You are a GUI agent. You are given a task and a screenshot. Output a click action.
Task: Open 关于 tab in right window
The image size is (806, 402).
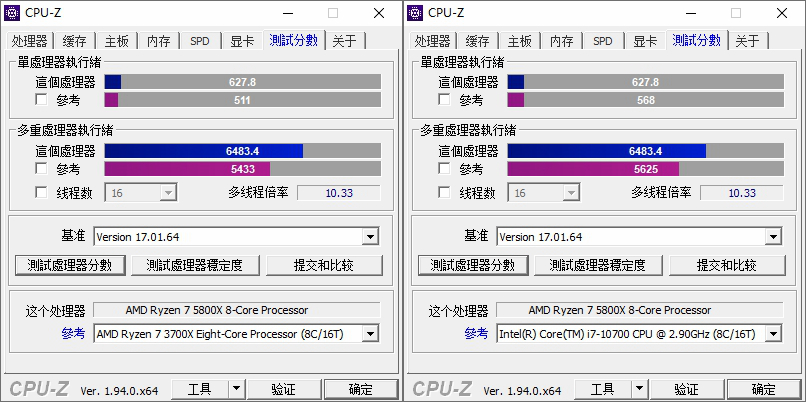[748, 41]
